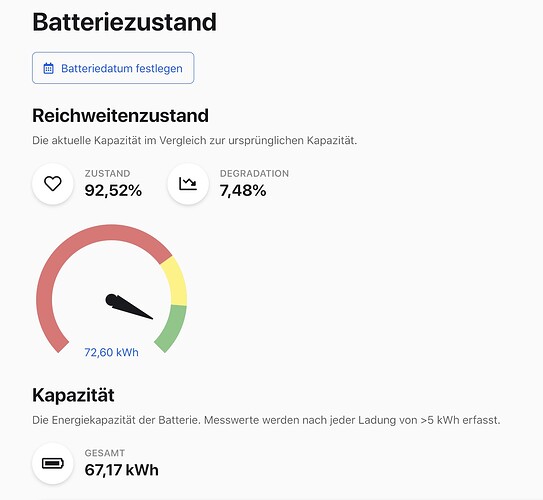Click the calendar icon in Batteriedatum button
543x500 pixels.
pos(48,68)
